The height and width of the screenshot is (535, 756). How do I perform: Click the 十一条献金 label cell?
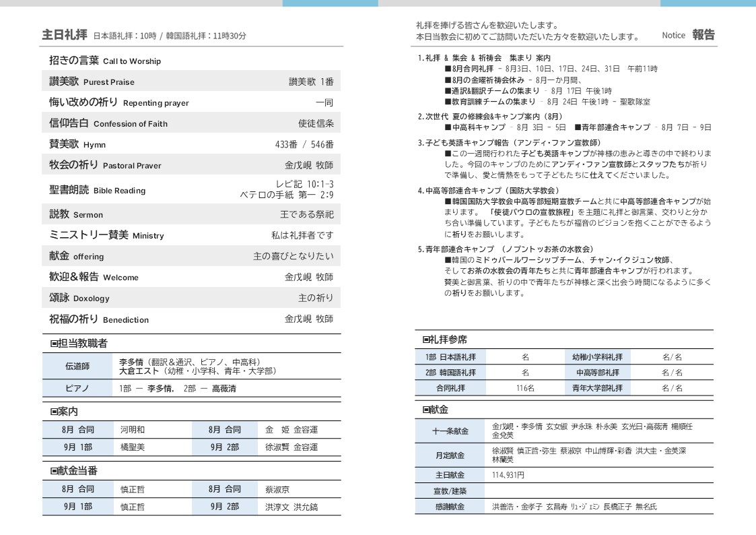[450, 431]
